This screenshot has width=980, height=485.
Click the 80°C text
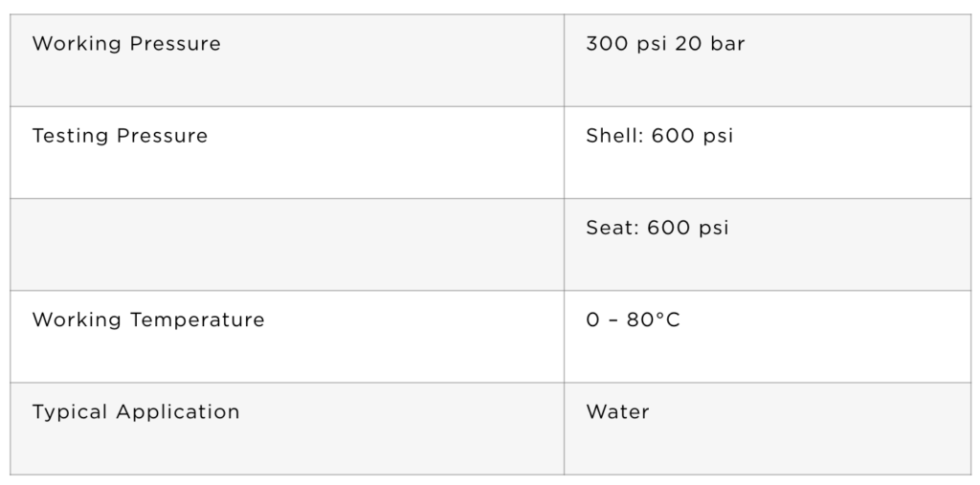(653, 320)
